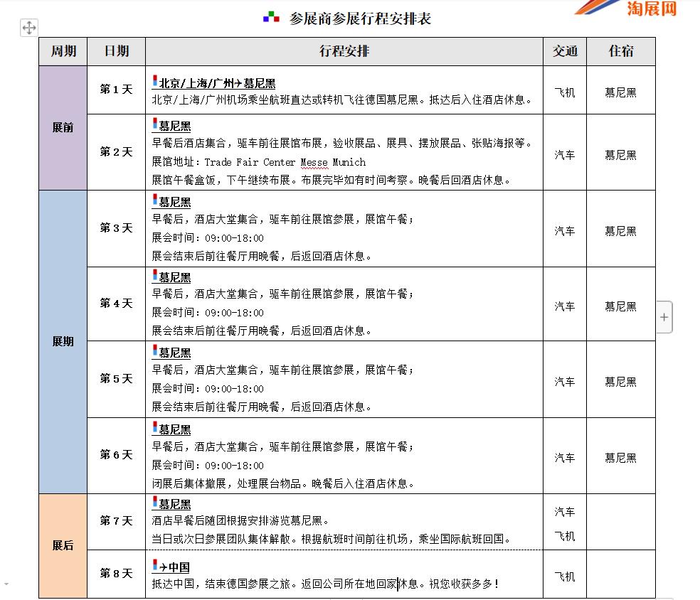Image resolution: width=700 pixels, height=600 pixels.
Task: Click the marker icon in 第2天 itinerary
Action: point(154,124)
